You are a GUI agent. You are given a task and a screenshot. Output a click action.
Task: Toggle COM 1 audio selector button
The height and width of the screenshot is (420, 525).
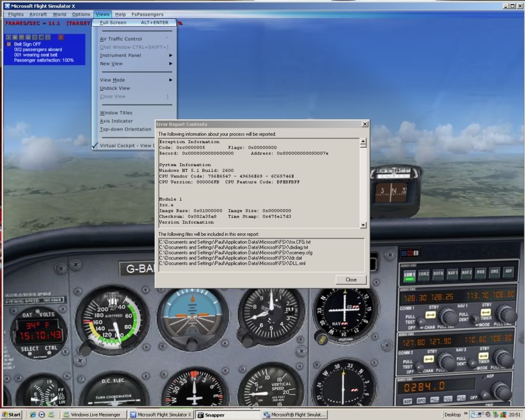(409, 275)
